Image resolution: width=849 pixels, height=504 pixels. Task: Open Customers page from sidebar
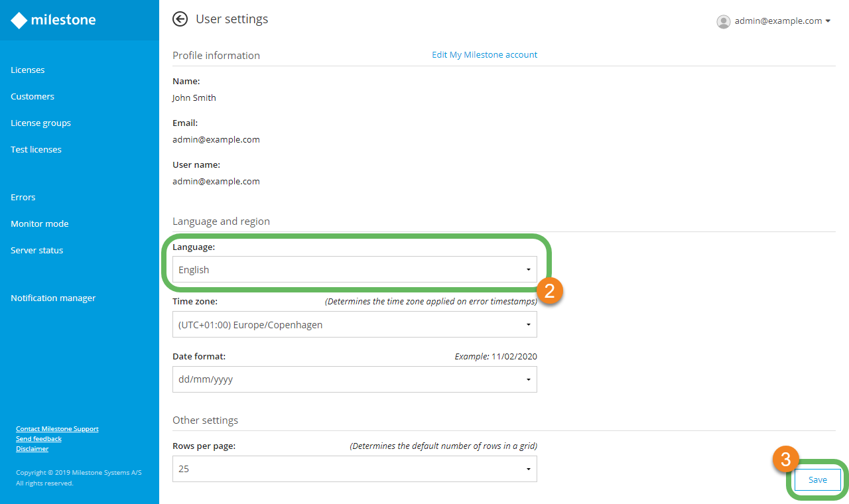pyautogui.click(x=33, y=97)
